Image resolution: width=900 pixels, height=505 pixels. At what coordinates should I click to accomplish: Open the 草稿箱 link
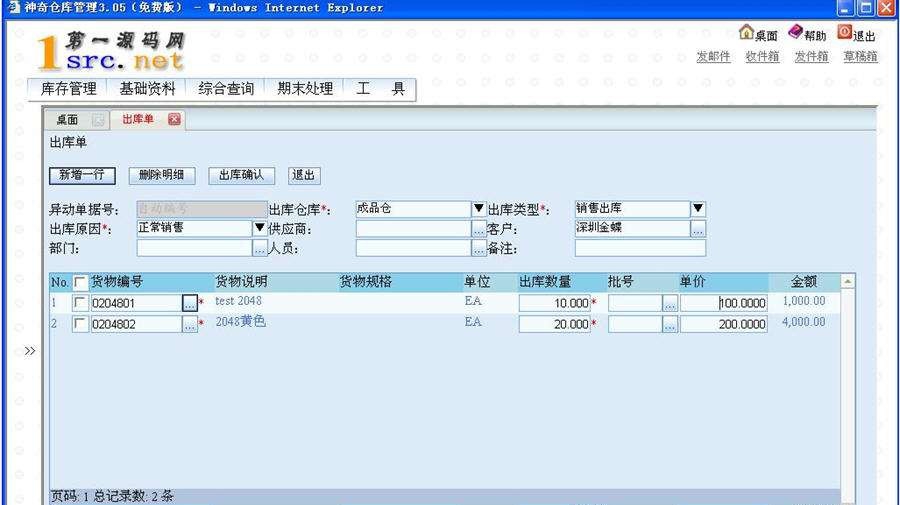click(860, 56)
